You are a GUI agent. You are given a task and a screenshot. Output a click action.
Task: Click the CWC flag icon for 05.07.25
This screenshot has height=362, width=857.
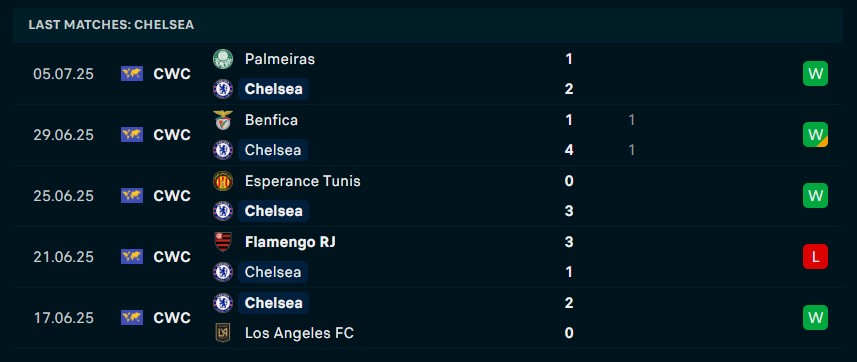[132, 74]
